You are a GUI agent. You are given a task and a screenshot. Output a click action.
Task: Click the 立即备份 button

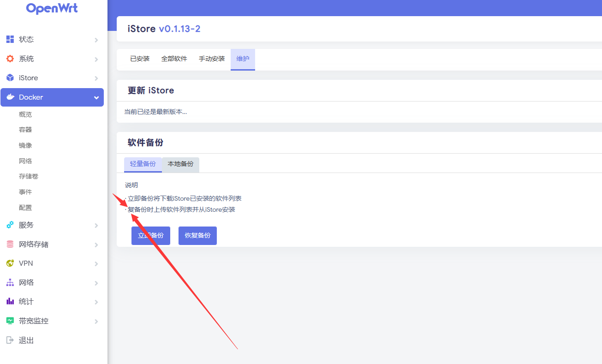tap(151, 235)
